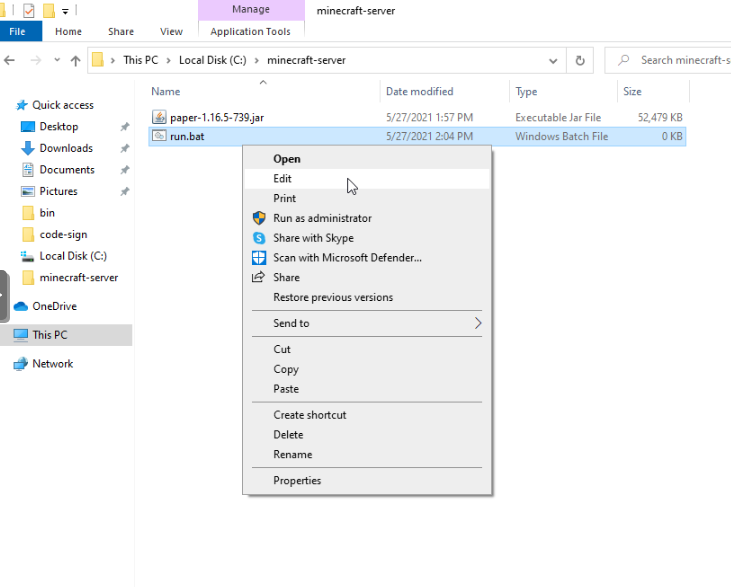
Task: Click the run.bat batch file icon
Action: tap(159, 136)
